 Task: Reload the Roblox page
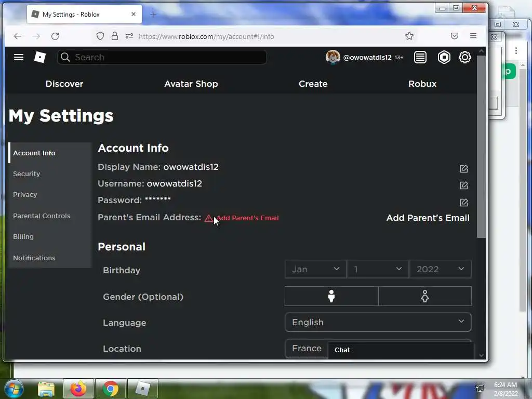[x=55, y=36]
